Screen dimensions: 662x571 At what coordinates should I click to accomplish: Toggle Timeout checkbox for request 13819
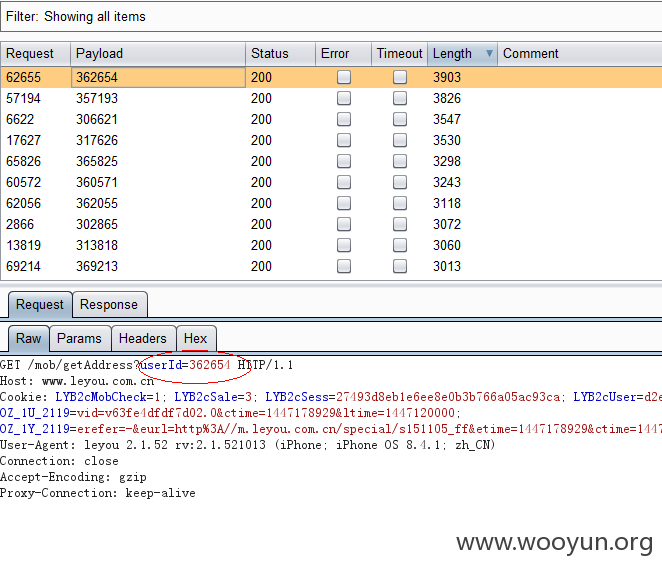point(400,245)
